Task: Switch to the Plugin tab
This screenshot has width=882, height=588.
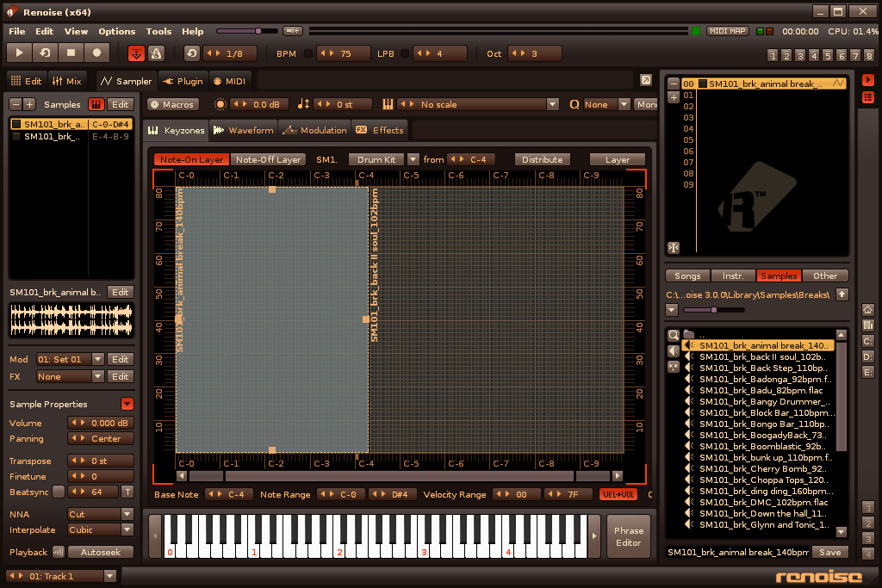Action: click(x=183, y=81)
